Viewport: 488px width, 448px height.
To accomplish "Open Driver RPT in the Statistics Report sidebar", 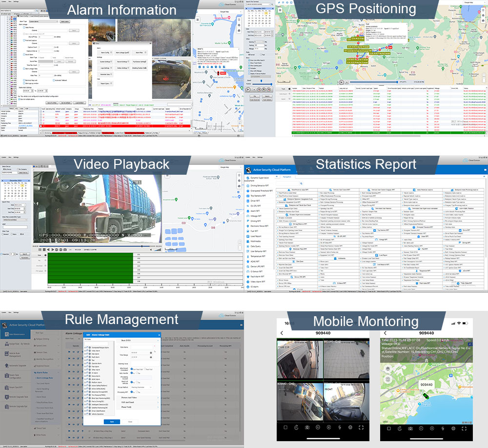I will 255,201.
